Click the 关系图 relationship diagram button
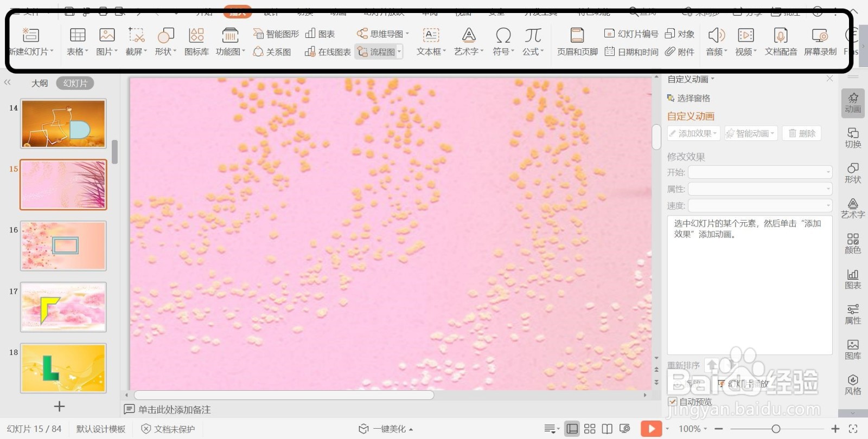Screen dimensions: 868x439 (x=272, y=51)
